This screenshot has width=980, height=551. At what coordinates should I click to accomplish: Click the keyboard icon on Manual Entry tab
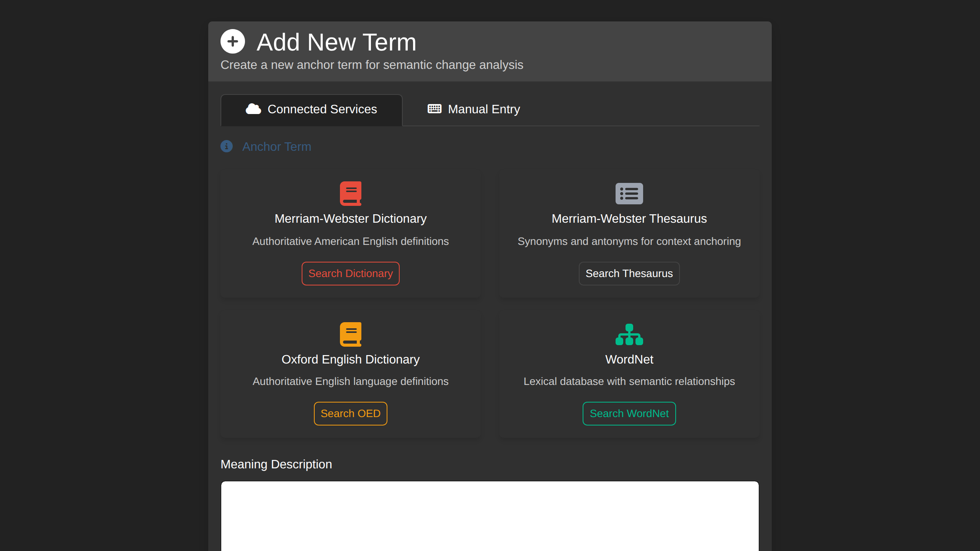coord(433,109)
